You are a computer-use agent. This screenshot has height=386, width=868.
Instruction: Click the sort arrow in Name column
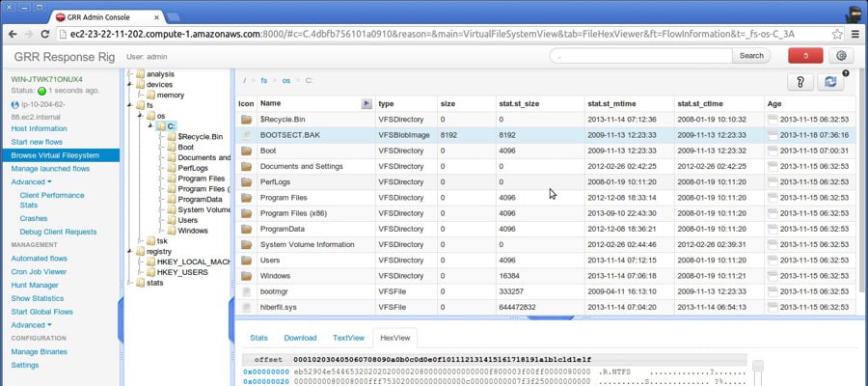tap(366, 103)
